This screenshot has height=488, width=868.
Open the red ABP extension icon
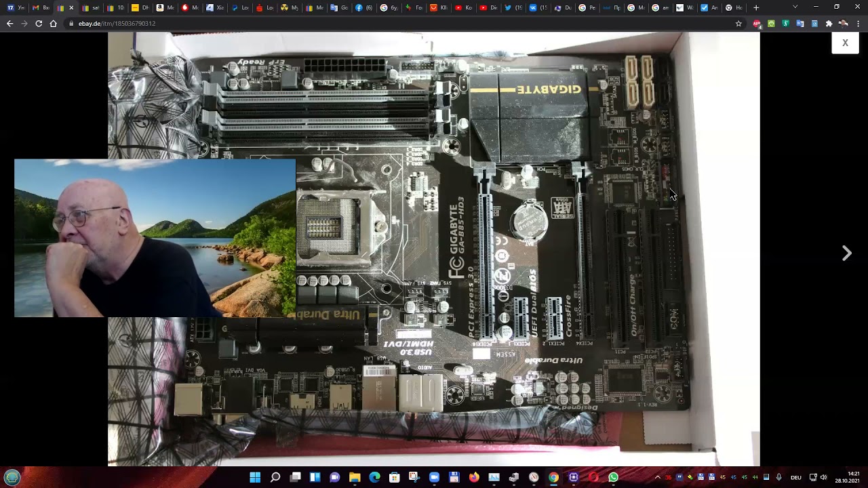(757, 23)
